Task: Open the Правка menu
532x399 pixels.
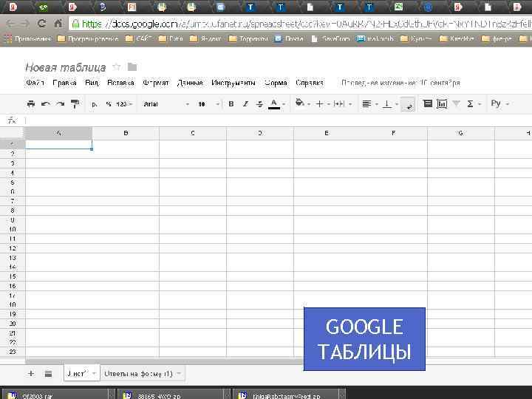Action: pos(64,83)
